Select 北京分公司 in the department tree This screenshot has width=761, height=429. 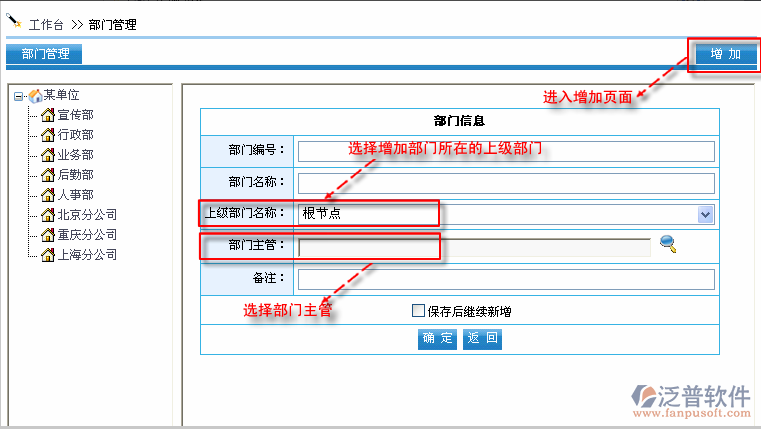[x=87, y=214]
